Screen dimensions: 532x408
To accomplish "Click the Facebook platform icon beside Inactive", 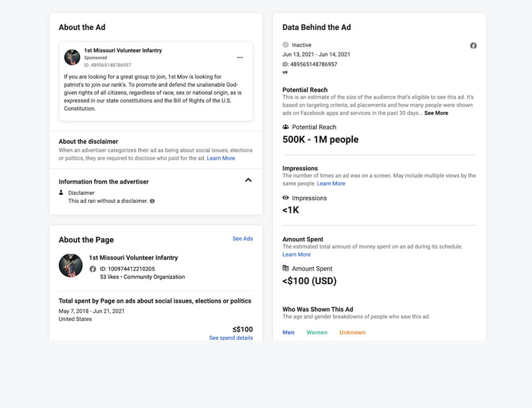I will point(473,46).
